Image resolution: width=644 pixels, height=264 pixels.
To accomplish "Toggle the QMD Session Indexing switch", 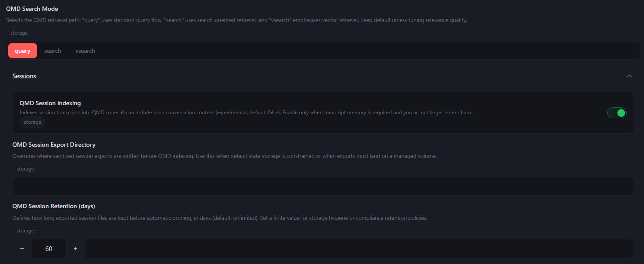I will [617, 113].
